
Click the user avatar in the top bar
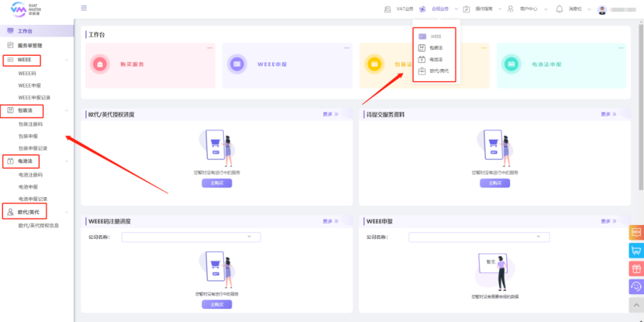pos(602,9)
